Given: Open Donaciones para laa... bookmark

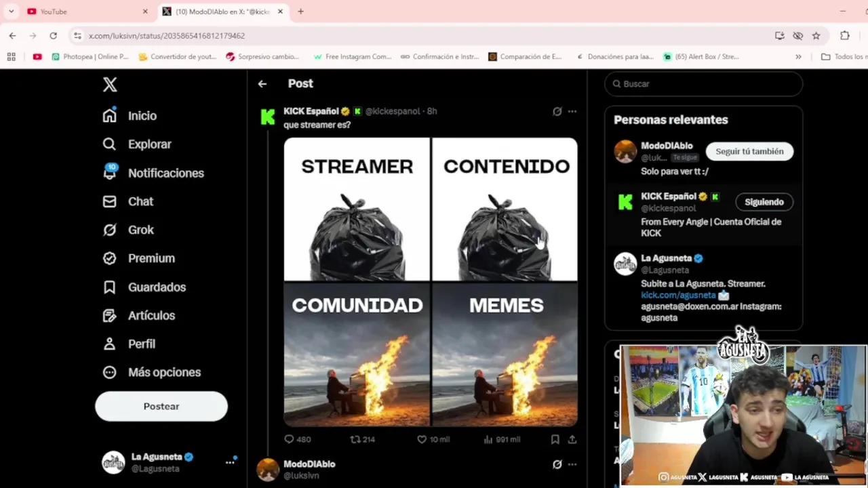Looking at the screenshot, I should [614, 57].
